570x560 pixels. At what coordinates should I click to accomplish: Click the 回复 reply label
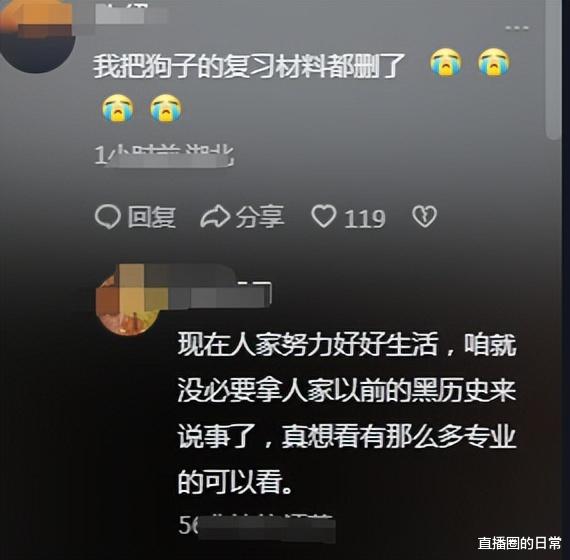[152, 217]
